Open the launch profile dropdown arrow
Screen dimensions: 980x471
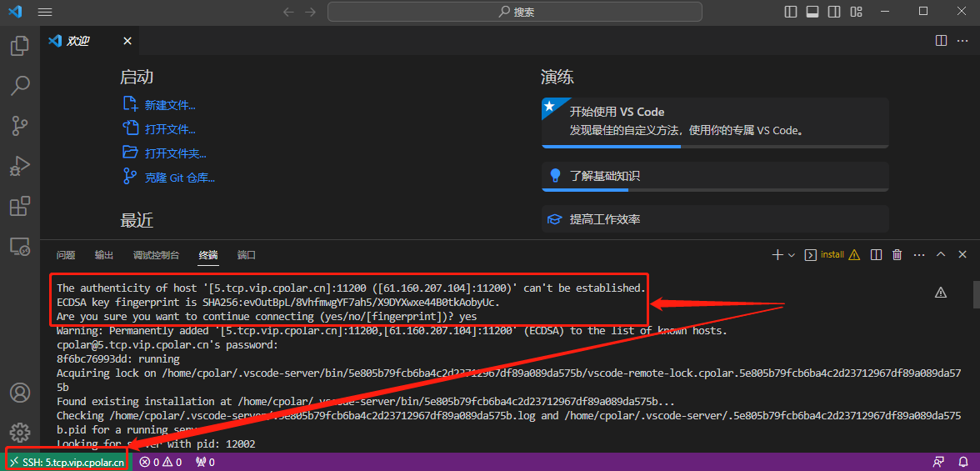click(x=792, y=255)
